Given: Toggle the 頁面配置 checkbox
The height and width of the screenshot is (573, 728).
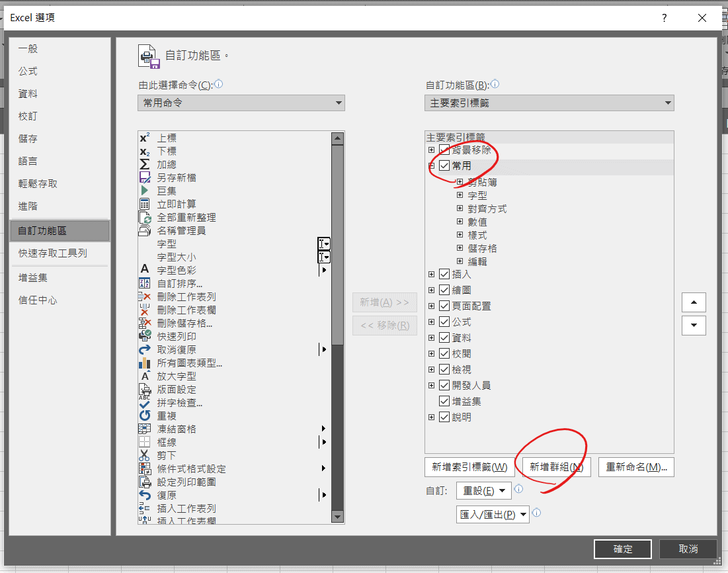Looking at the screenshot, I should tap(444, 306).
